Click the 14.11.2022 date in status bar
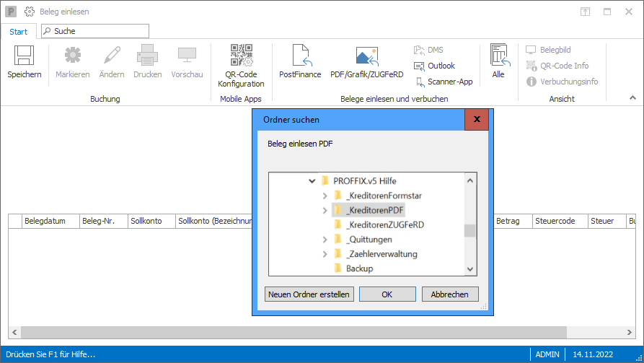 [593, 354]
